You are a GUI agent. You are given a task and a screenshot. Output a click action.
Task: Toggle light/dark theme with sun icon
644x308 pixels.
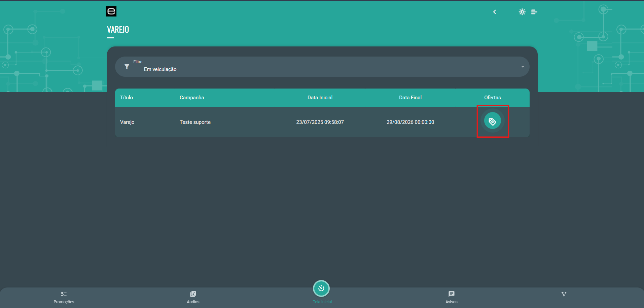point(522,12)
